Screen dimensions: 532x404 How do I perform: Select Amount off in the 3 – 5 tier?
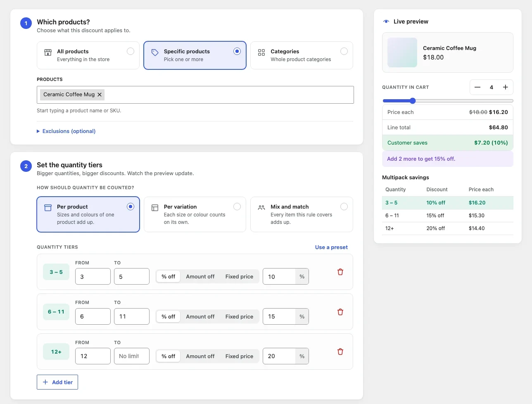pyautogui.click(x=200, y=277)
